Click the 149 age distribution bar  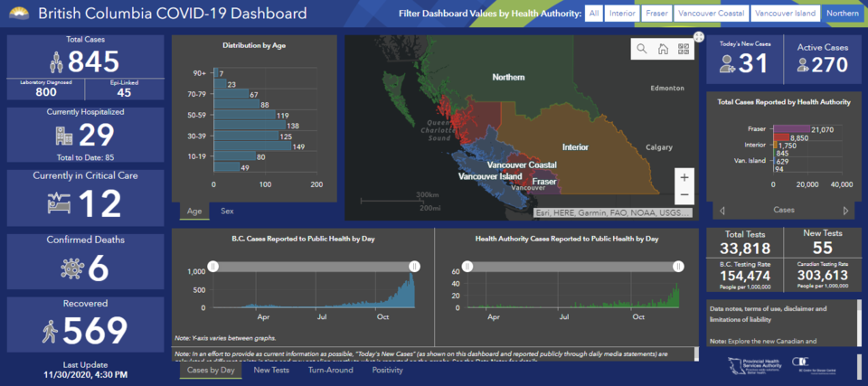[252, 146]
